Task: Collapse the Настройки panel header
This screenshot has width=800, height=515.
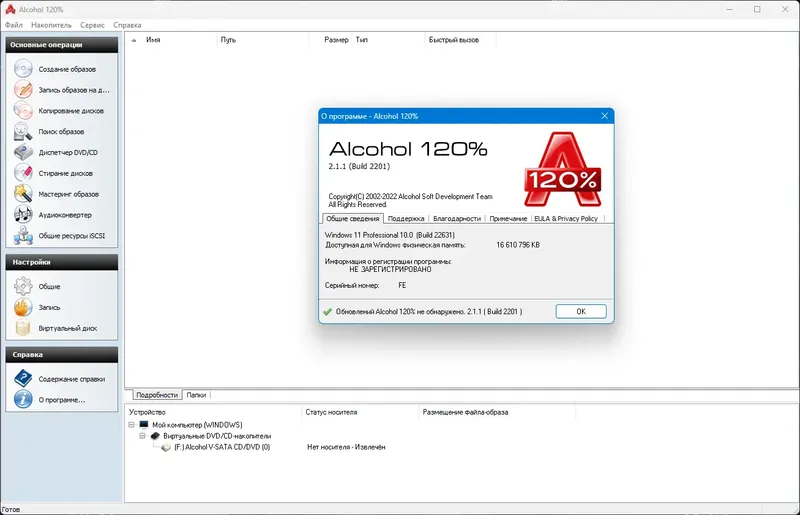Action: click(x=62, y=262)
